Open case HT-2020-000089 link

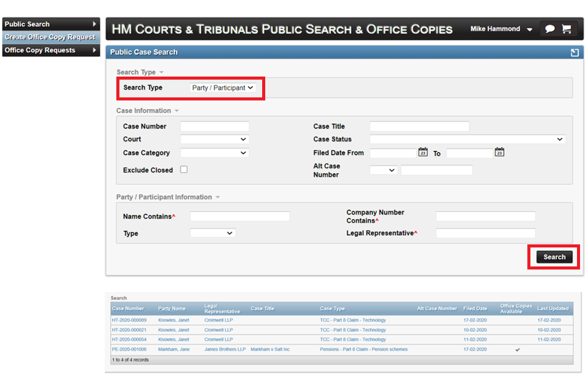[129, 320]
